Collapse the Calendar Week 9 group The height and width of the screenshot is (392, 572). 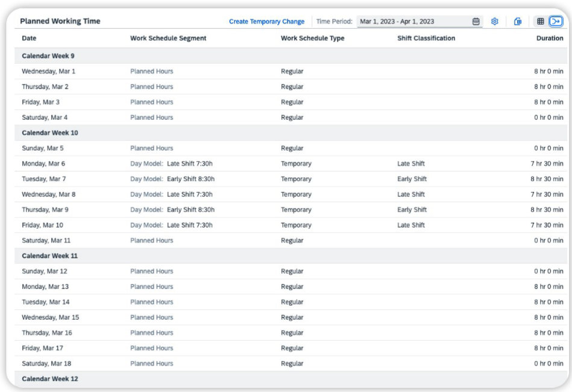(x=48, y=56)
